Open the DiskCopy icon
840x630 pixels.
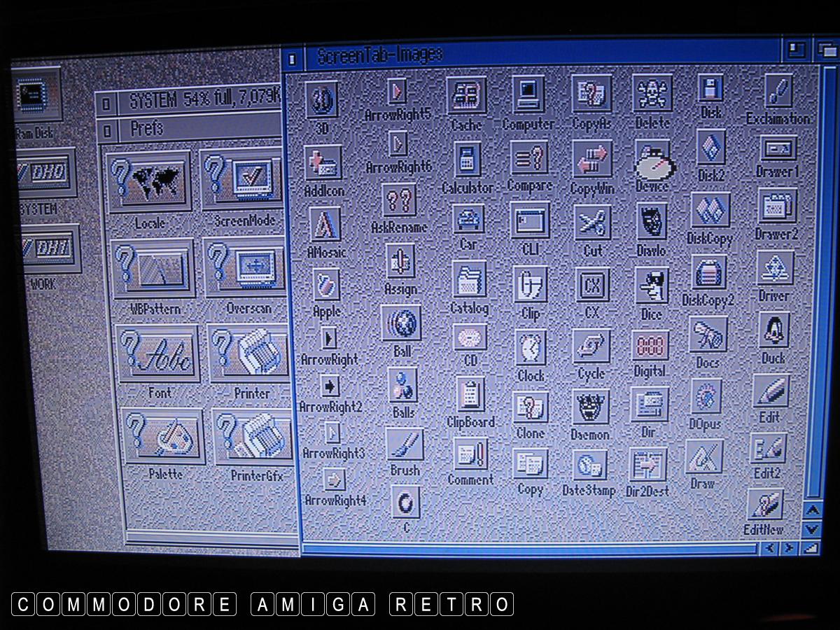[710, 211]
